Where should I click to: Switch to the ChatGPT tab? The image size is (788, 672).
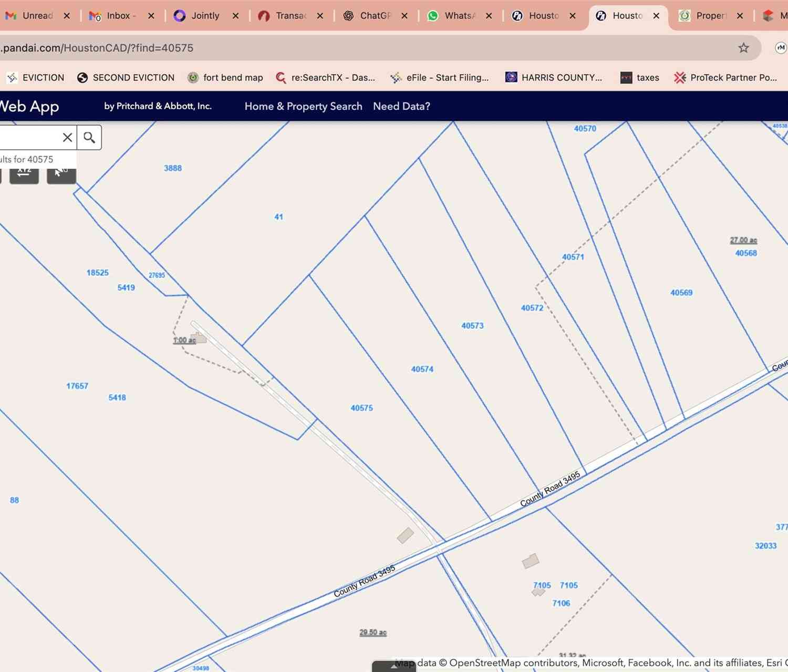(367, 16)
